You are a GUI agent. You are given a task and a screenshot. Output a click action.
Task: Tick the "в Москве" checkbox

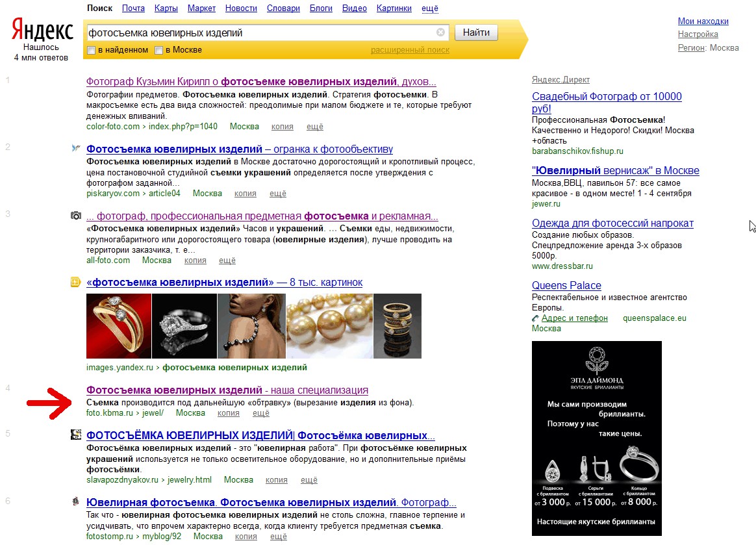coord(158,50)
